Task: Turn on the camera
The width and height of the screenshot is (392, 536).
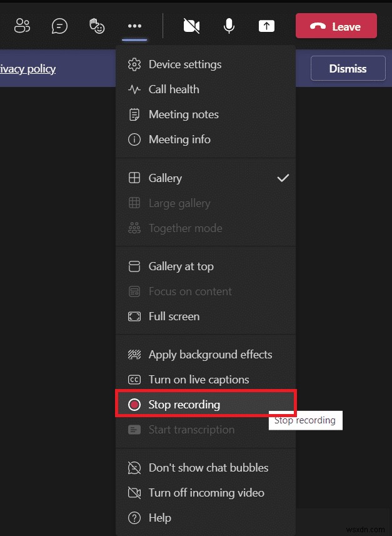Action: tap(191, 26)
